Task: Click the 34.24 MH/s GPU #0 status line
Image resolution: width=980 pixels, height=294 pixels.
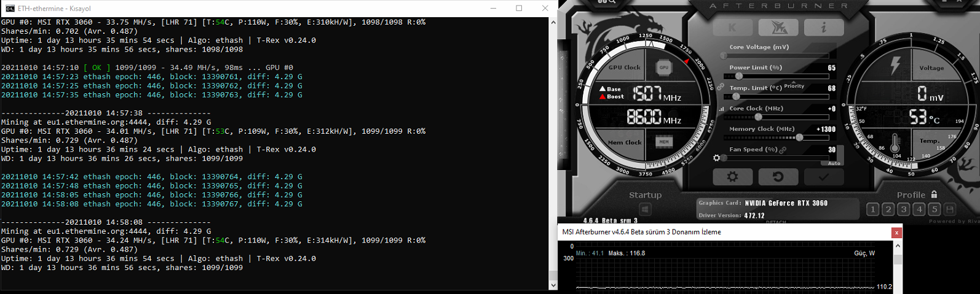Action: point(213,240)
